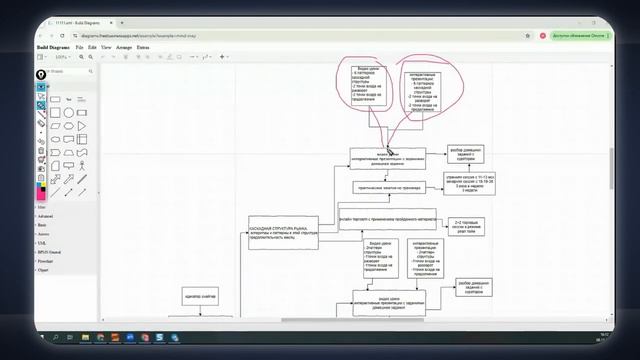Click the taskbar search magnifier icon
Screen dimensions: 640x360
pos(56,338)
